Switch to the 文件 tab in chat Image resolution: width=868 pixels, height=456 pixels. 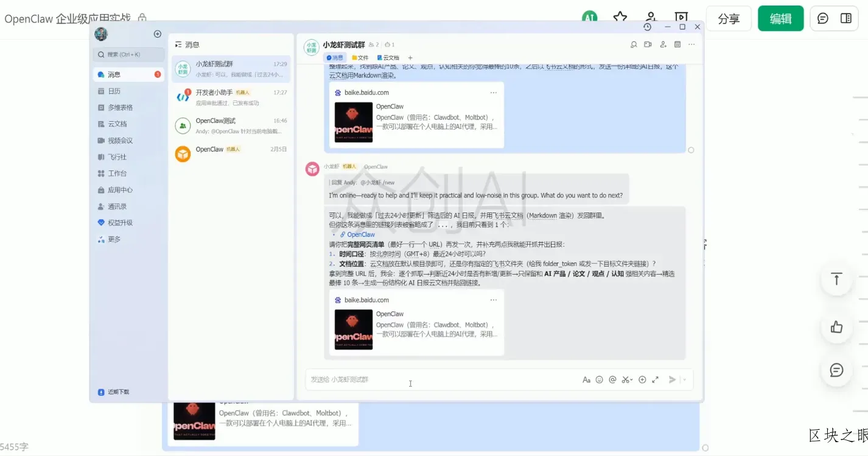pyautogui.click(x=360, y=58)
